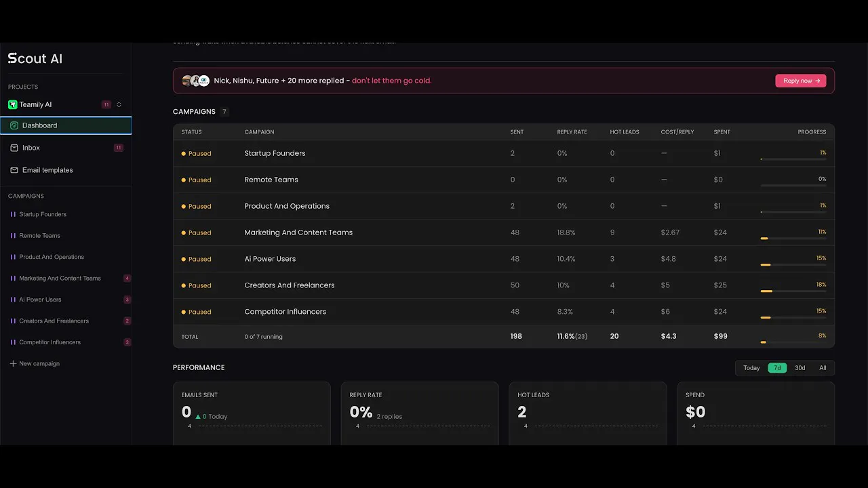Viewport: 868px width, 488px height.
Task: Click Paused status of Creators And Freelancers row
Action: tap(197, 286)
